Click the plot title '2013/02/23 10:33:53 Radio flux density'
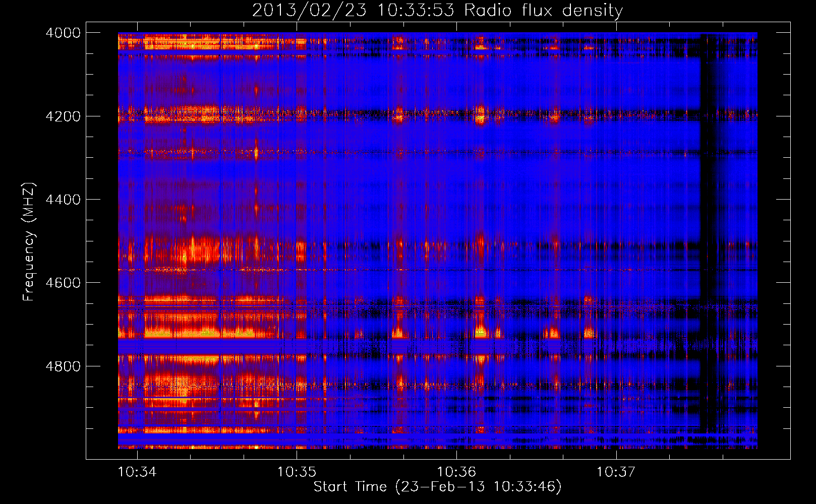Screen dimensions: 816x504 click(438, 10)
